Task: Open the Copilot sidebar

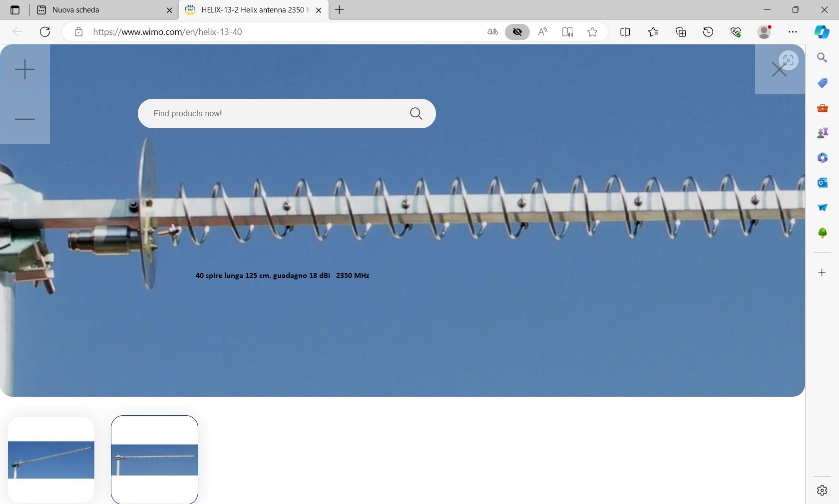Action: click(822, 32)
